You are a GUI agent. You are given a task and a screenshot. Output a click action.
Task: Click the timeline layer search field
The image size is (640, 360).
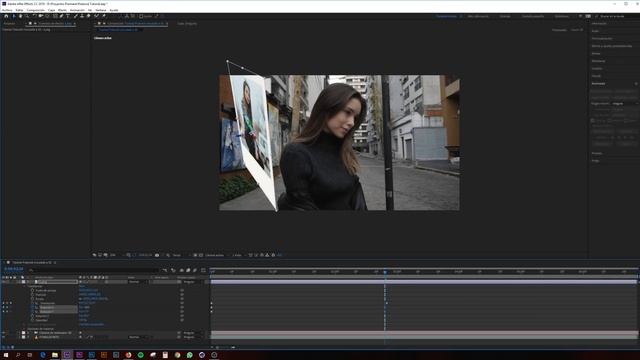94,270
